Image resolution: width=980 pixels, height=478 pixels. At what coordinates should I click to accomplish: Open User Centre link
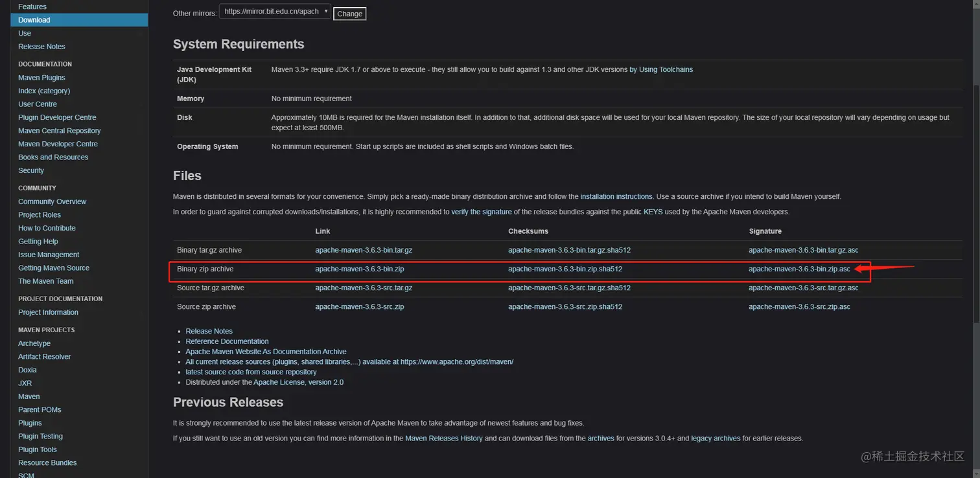click(x=38, y=104)
